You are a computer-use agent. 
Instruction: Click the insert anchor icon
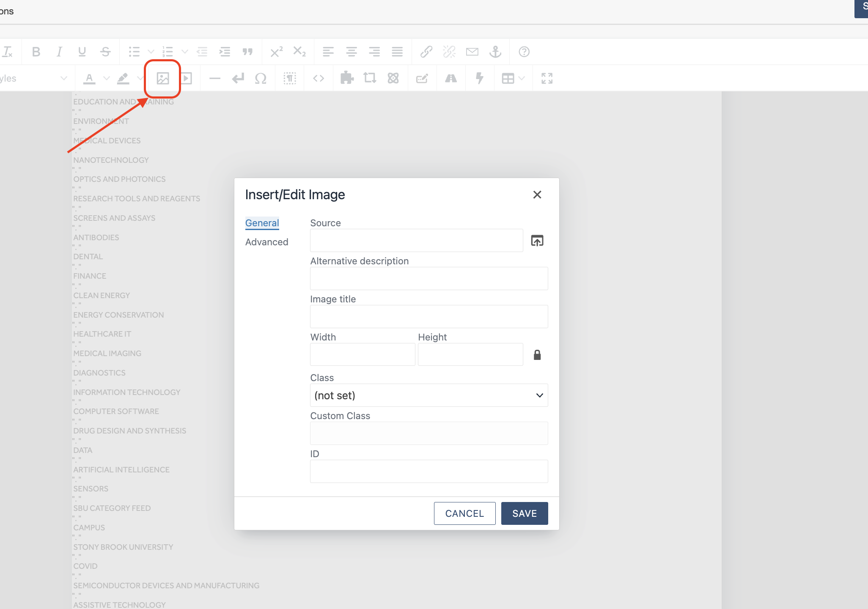coord(495,52)
